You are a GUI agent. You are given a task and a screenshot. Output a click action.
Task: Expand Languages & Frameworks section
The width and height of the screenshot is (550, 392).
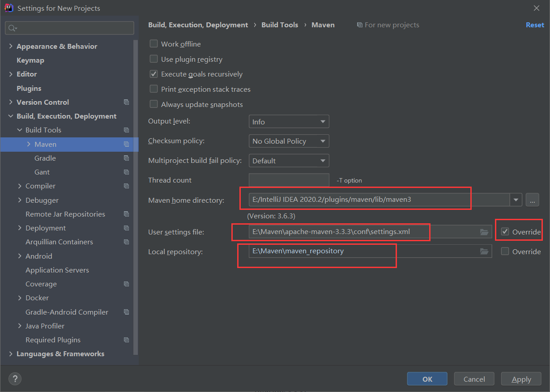[11, 354]
